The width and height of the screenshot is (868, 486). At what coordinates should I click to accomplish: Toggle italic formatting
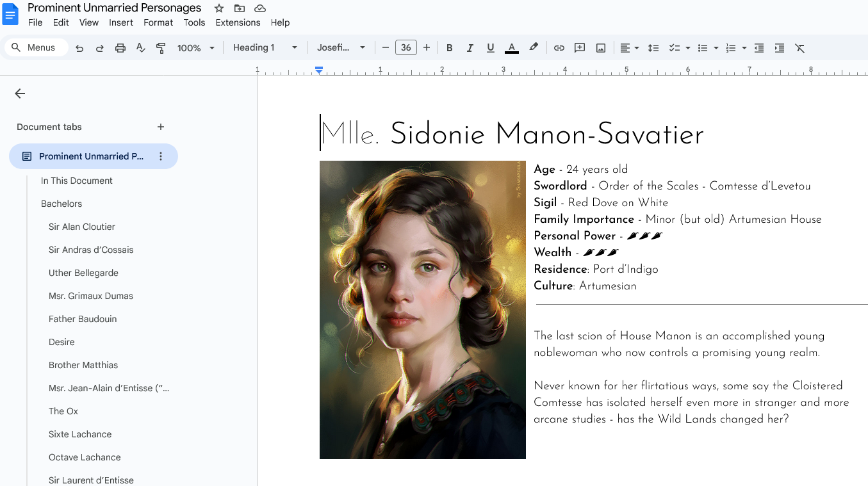(470, 48)
